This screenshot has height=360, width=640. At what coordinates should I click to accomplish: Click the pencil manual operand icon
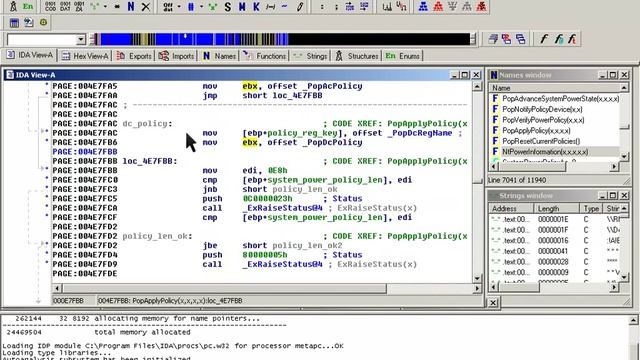point(300,6)
